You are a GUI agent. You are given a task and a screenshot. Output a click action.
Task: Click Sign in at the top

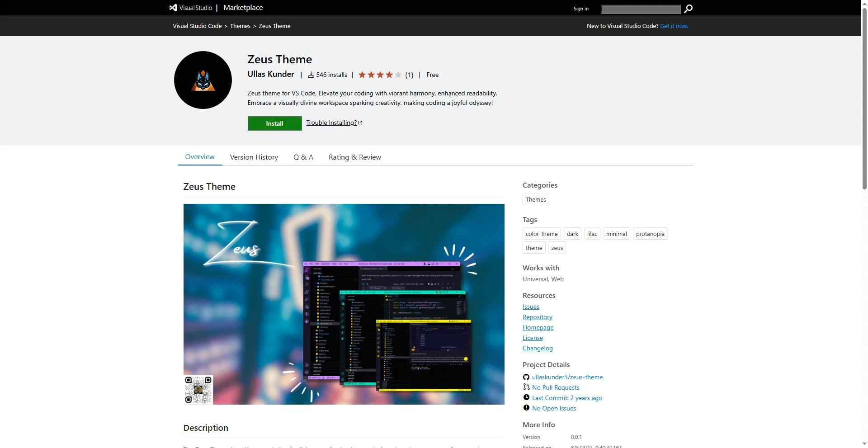[581, 9]
